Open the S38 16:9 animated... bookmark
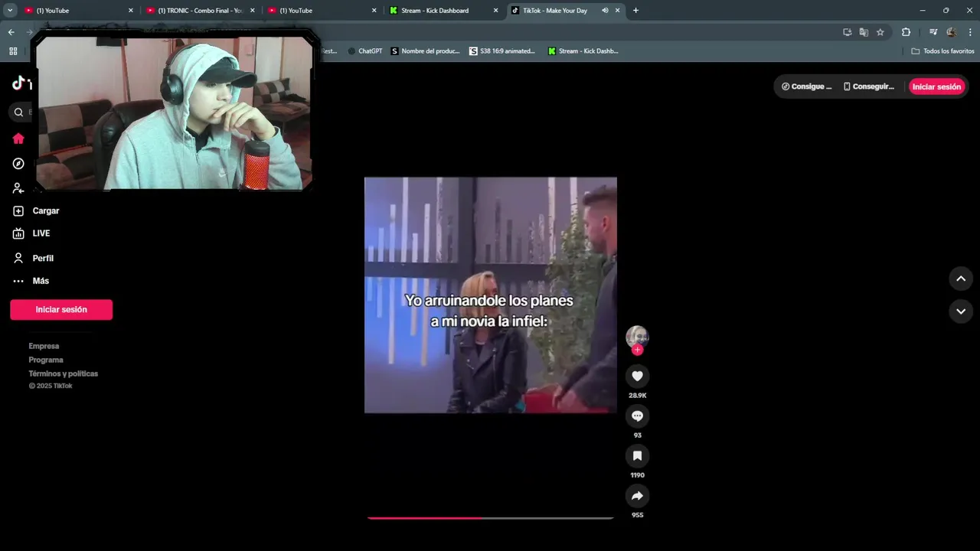Screen dimensions: 980x551 click(502, 51)
